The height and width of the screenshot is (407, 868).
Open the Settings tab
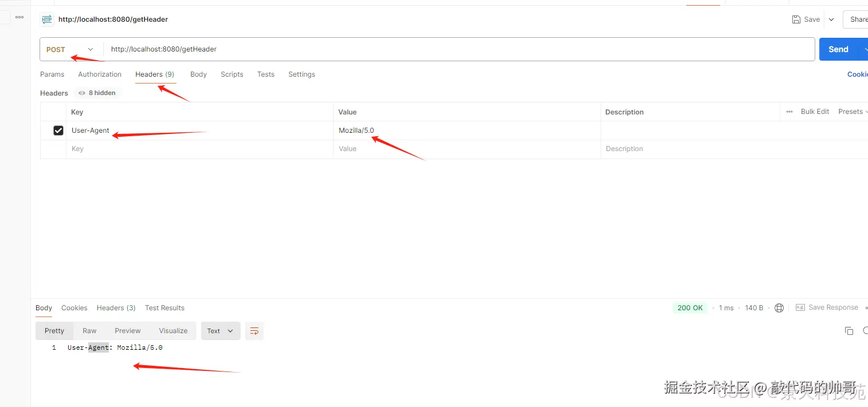(x=302, y=74)
